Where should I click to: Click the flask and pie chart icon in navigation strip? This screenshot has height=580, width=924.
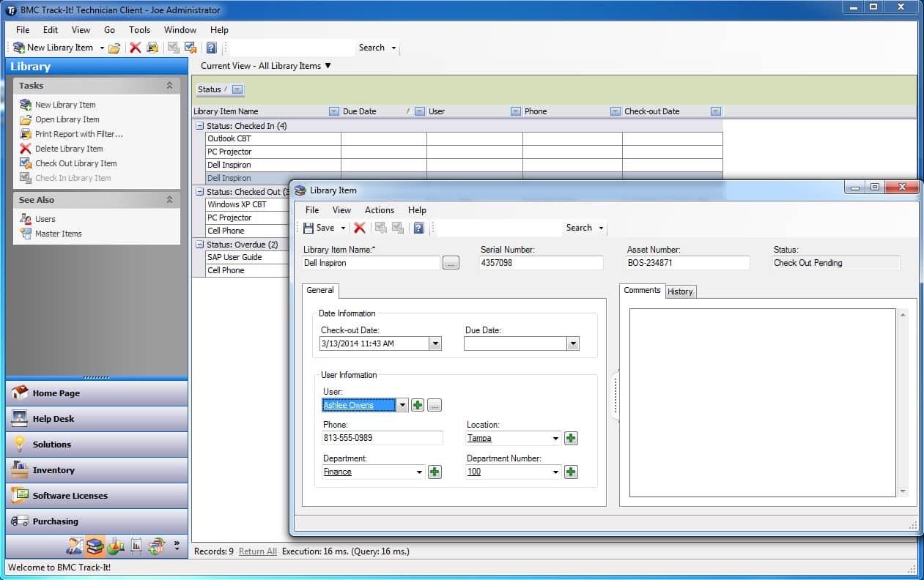[116, 546]
